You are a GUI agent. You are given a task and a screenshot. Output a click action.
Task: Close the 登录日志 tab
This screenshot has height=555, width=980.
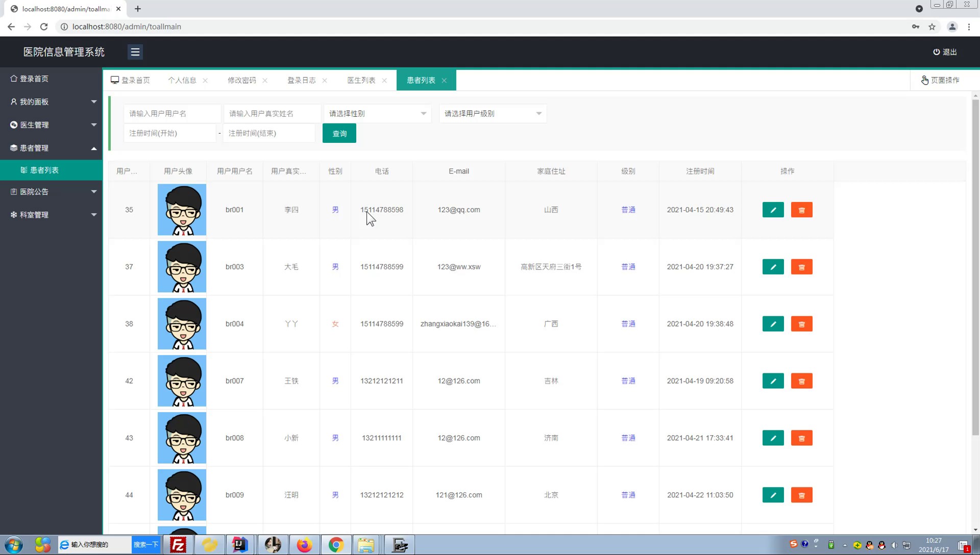pos(325,81)
